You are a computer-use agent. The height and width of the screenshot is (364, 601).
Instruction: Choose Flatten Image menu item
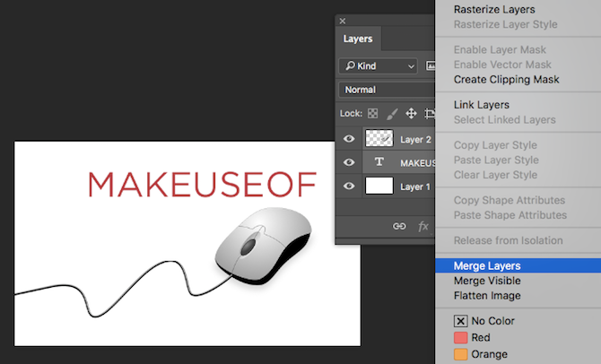pyautogui.click(x=487, y=296)
